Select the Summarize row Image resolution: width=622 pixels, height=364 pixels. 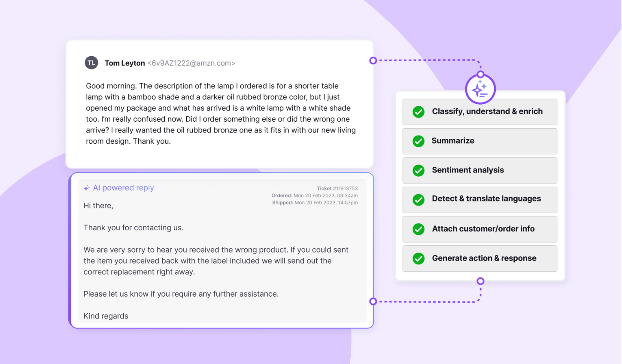480,141
